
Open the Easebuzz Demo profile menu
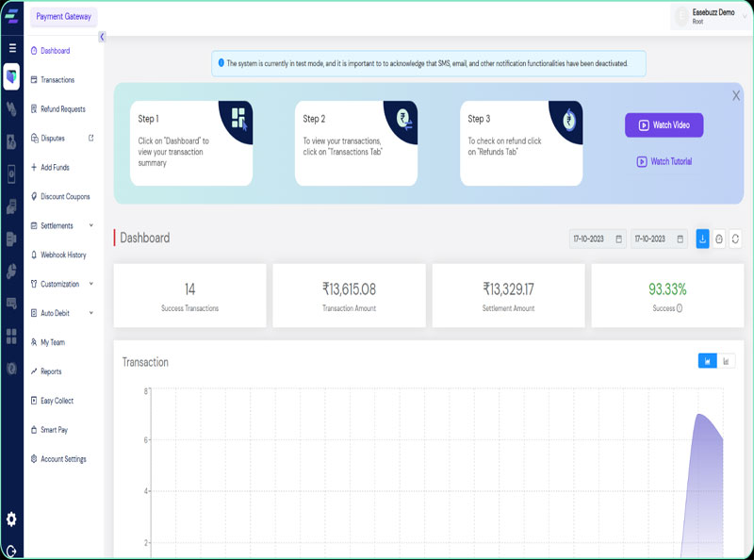(711, 15)
